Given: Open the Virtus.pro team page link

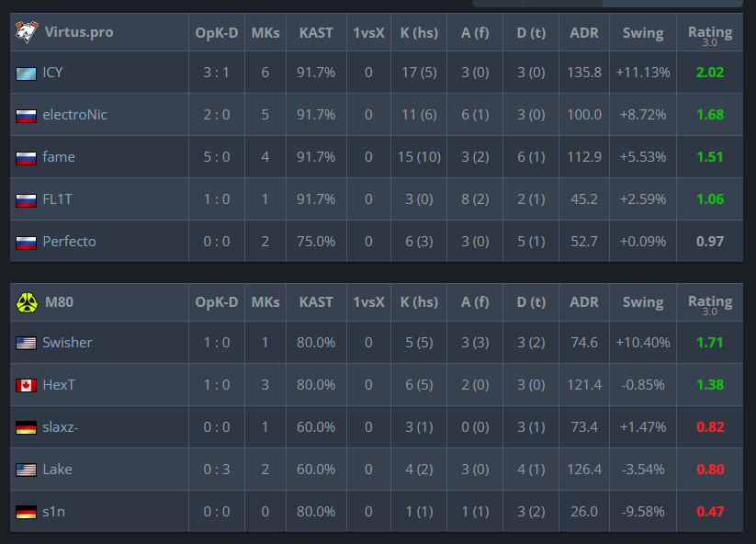Looking at the screenshot, I should pyautogui.click(x=79, y=32).
